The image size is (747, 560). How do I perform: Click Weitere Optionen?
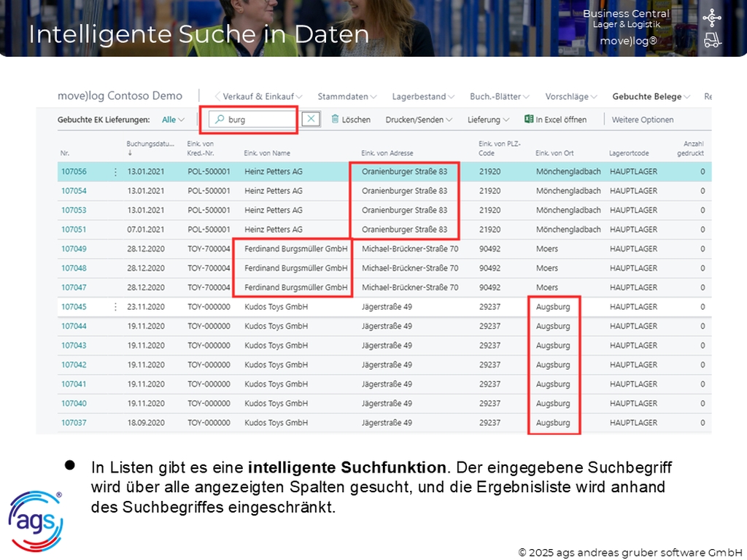pos(643,120)
